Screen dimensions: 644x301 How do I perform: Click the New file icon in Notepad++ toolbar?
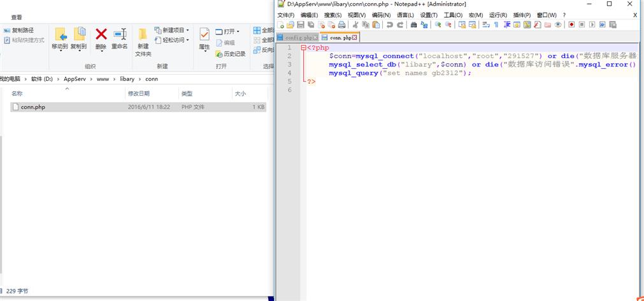tap(281, 25)
